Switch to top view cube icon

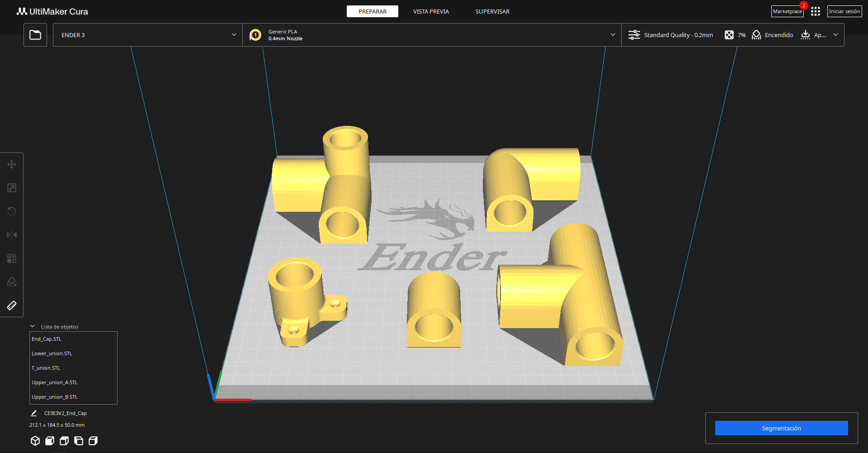64,441
